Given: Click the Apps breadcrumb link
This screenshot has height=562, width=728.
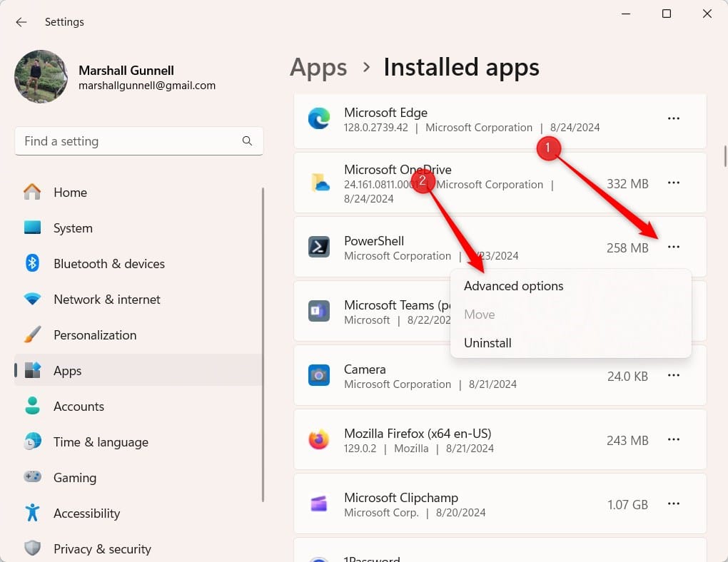Looking at the screenshot, I should (318, 67).
